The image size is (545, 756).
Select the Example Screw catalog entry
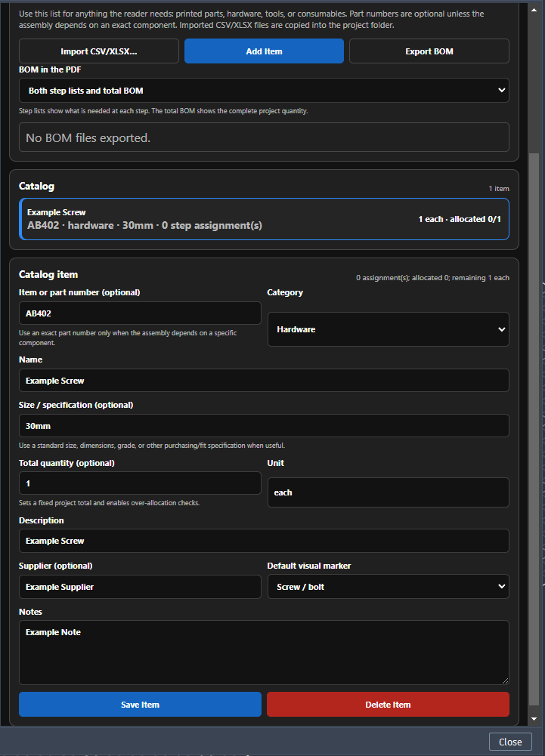click(264, 219)
